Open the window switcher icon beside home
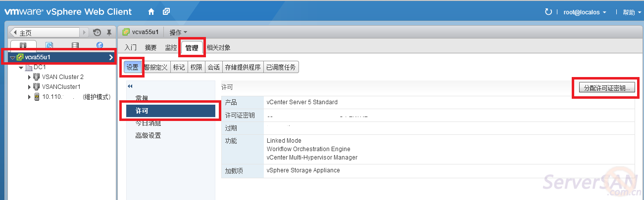Screen dimensions: 644x200 click(166, 11)
